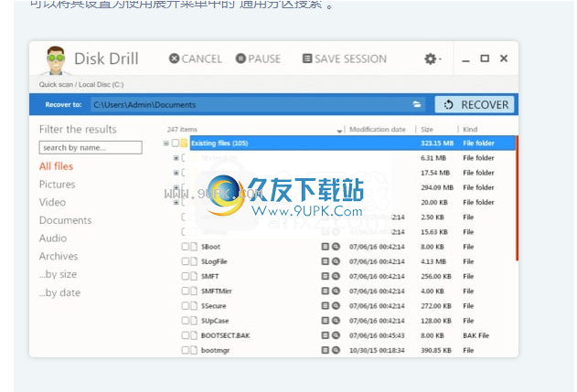
Task: Filter results ...by date
Action: [60, 292]
